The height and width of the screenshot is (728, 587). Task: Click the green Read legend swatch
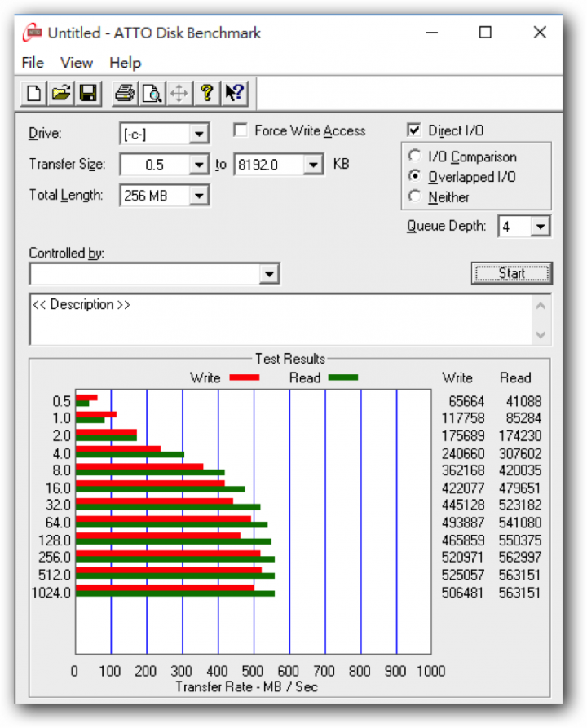pyautogui.click(x=343, y=377)
